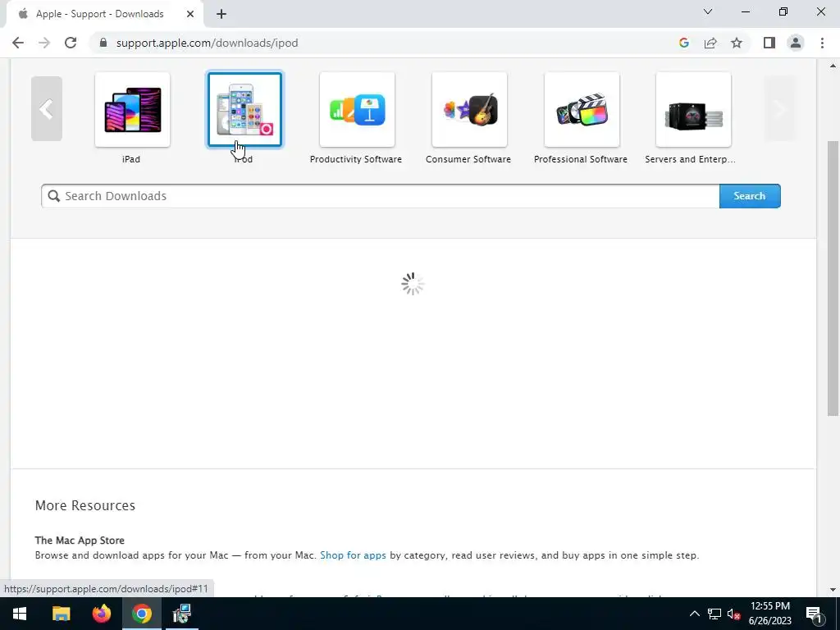Click the Productivity Software label
The image size is (840, 630).
[x=356, y=159]
